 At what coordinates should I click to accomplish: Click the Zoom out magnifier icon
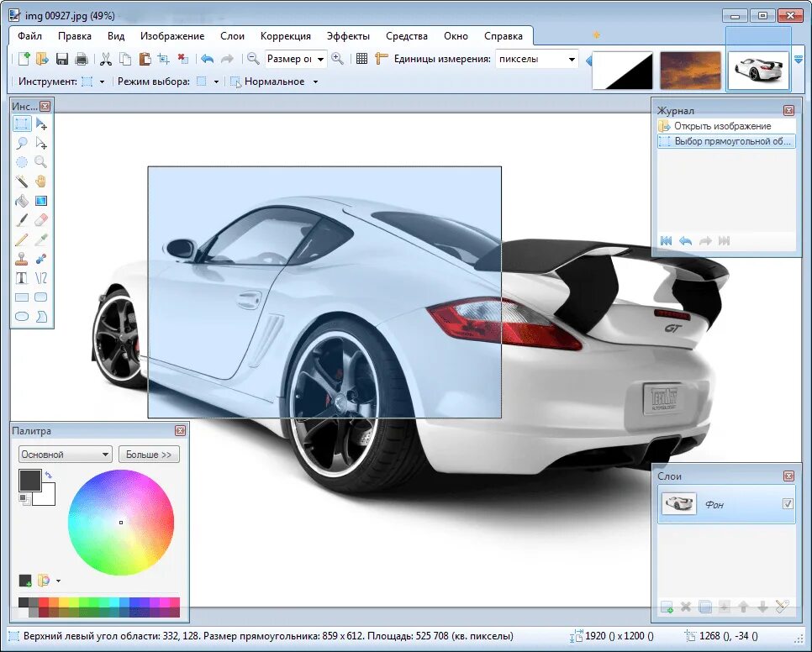coord(253,59)
